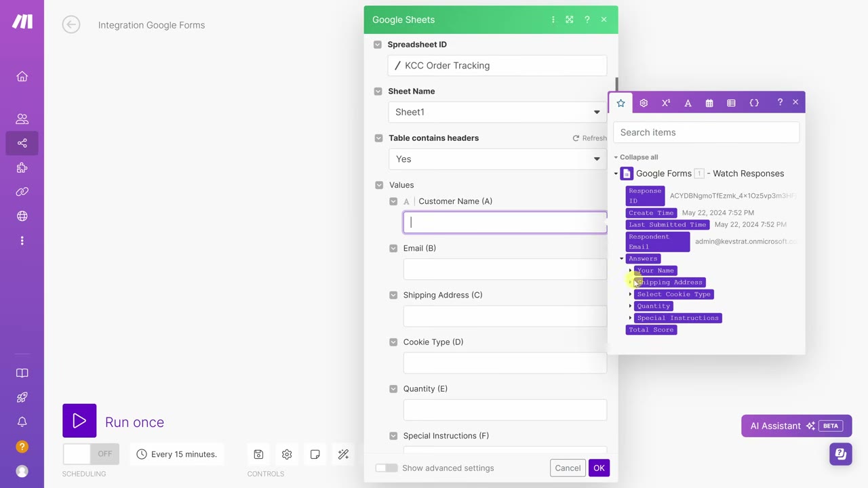Open the AI Assistant
The width and height of the screenshot is (868, 488).
coord(797,426)
